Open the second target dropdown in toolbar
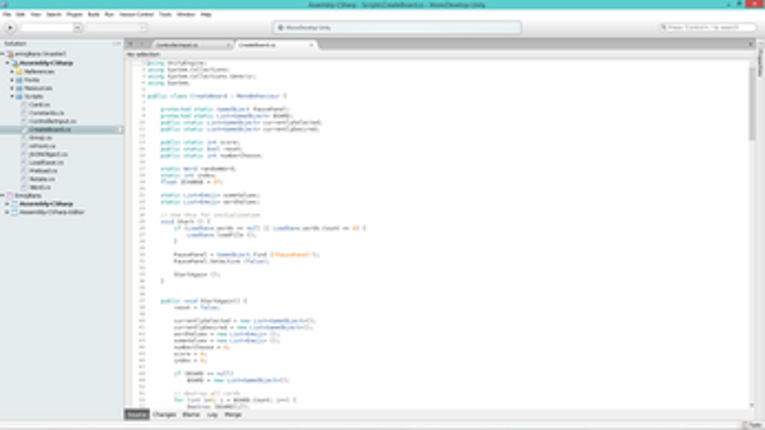Image resolution: width=765 pixels, height=430 pixels. coord(116,28)
